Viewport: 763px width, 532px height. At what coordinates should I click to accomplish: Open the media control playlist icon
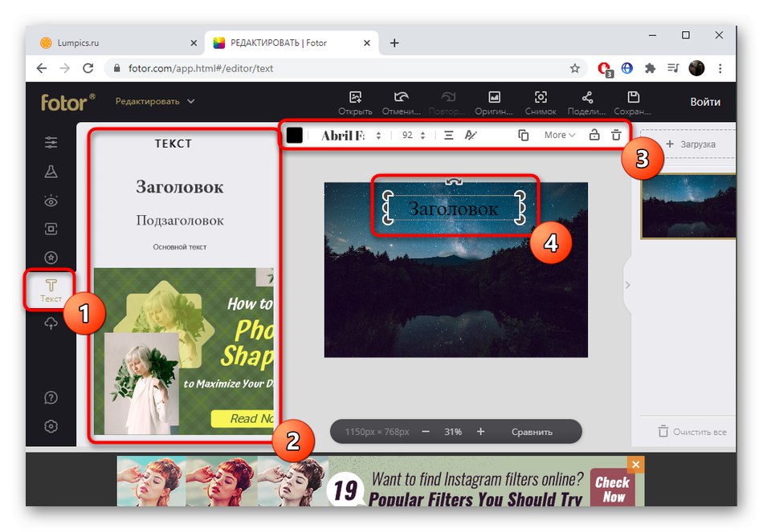[x=673, y=68]
